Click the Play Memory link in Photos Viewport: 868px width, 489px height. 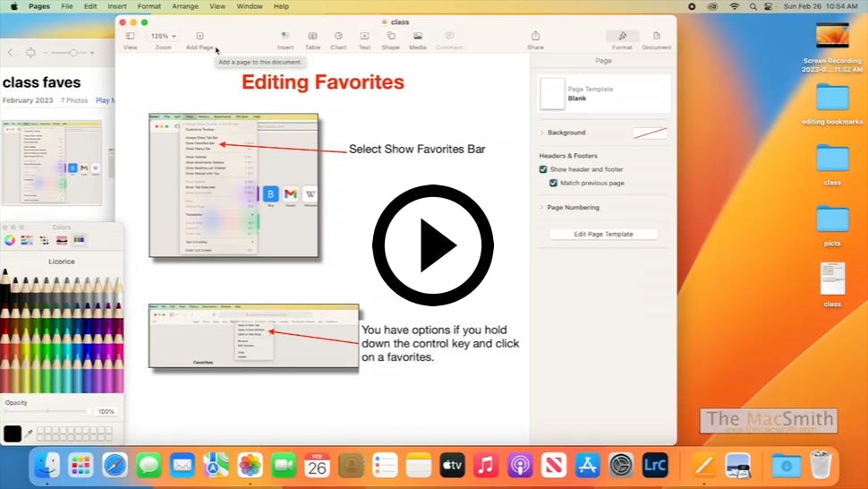[x=106, y=100]
